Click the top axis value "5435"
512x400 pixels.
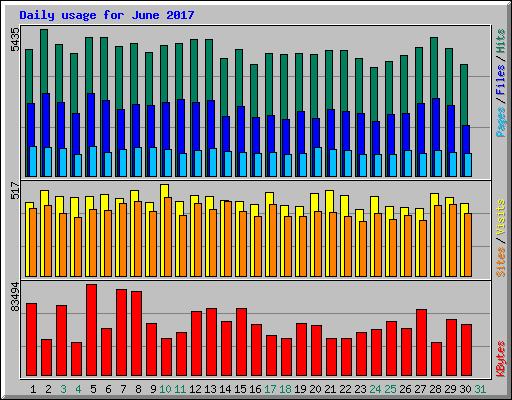pyautogui.click(x=15, y=40)
